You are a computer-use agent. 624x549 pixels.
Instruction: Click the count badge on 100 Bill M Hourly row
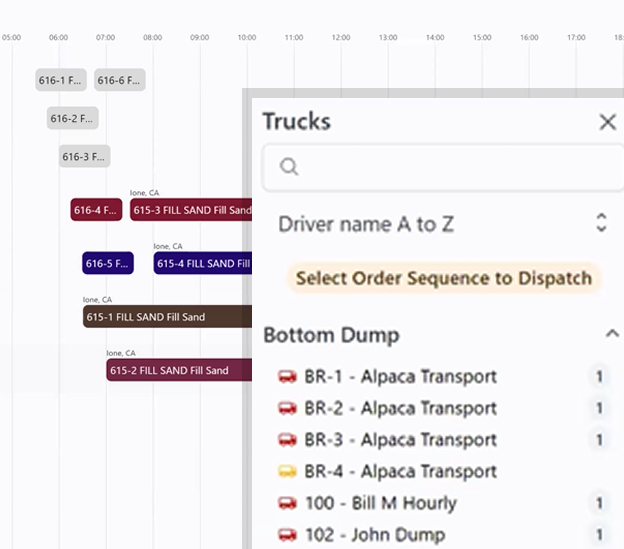point(599,503)
